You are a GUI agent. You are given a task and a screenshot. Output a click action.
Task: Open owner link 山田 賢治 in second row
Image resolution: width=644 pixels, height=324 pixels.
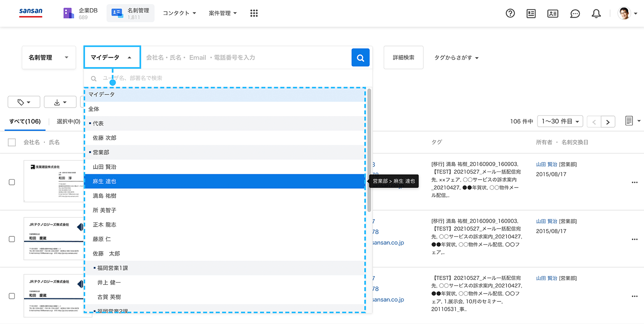[x=546, y=221]
